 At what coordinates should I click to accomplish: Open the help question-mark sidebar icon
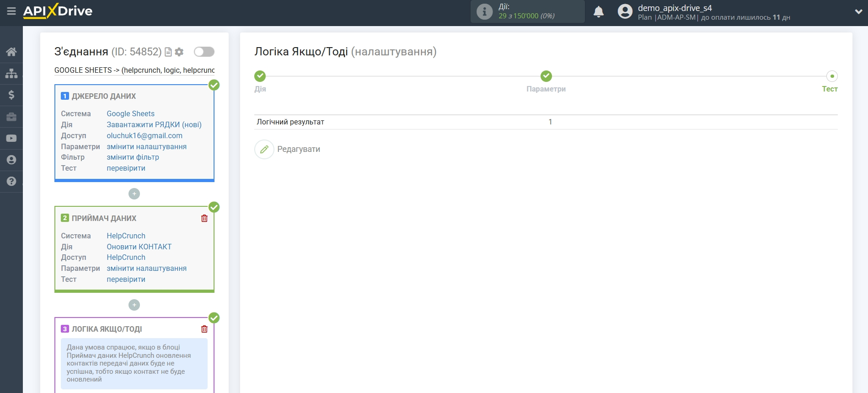tap(11, 181)
